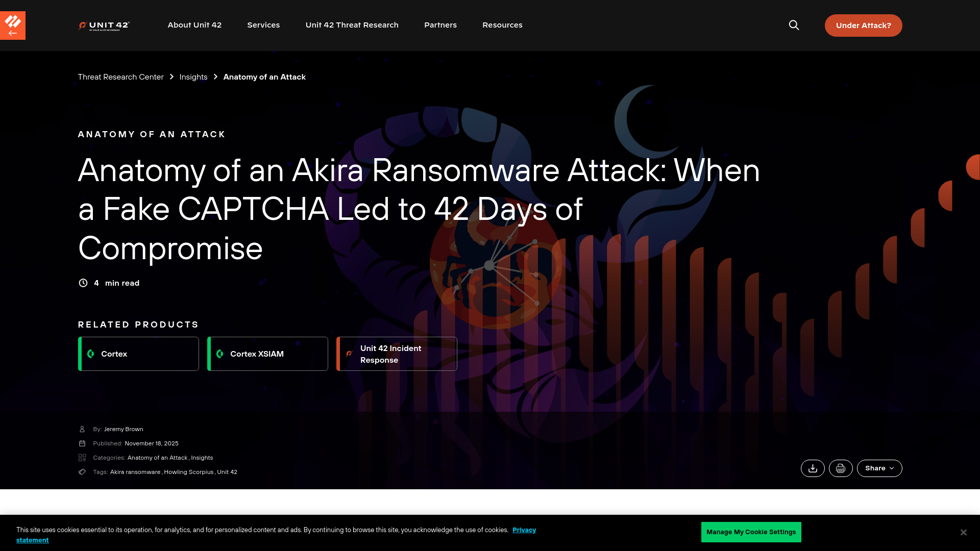Image resolution: width=980 pixels, height=551 pixels.
Task: Select the Partners menu item
Action: [440, 25]
